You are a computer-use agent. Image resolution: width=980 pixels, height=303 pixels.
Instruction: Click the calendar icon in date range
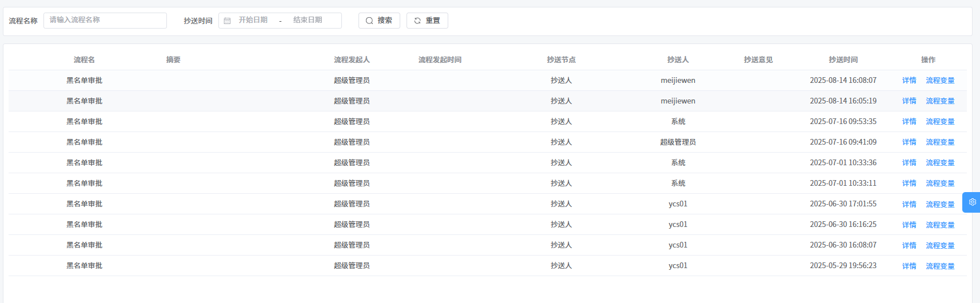[x=227, y=21]
